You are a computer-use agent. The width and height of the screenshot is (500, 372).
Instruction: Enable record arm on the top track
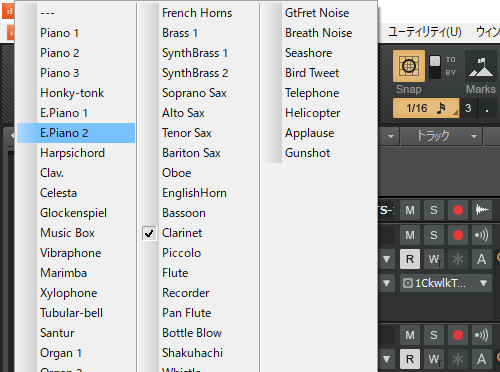pos(458,210)
